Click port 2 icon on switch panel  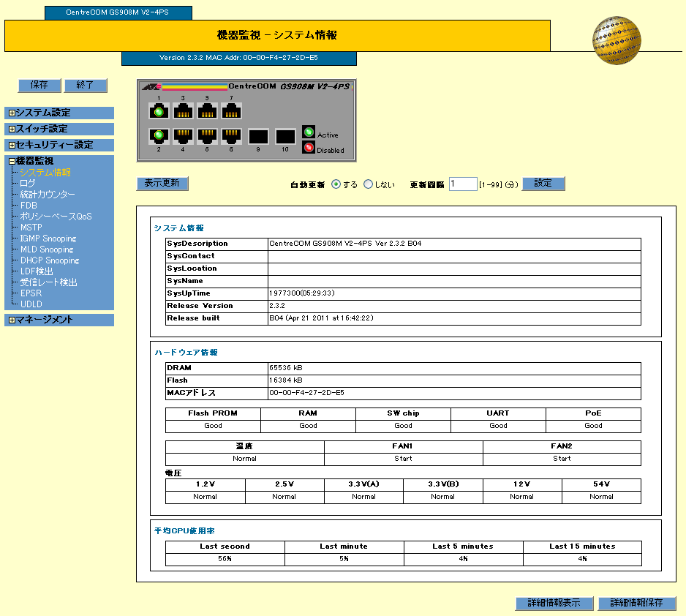[159, 136]
